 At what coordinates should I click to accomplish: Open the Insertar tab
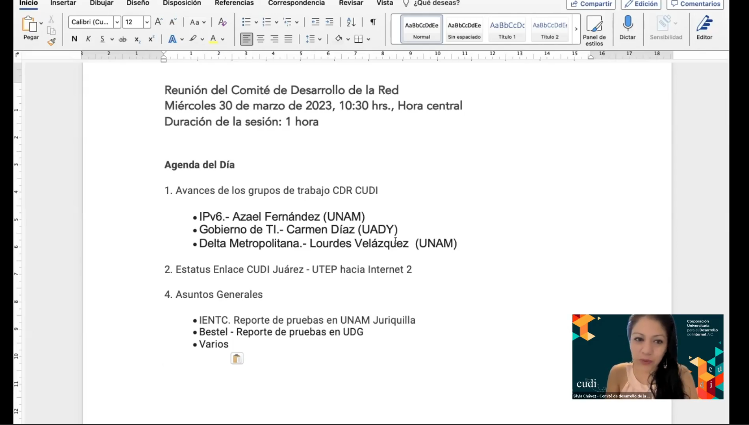[x=64, y=3]
